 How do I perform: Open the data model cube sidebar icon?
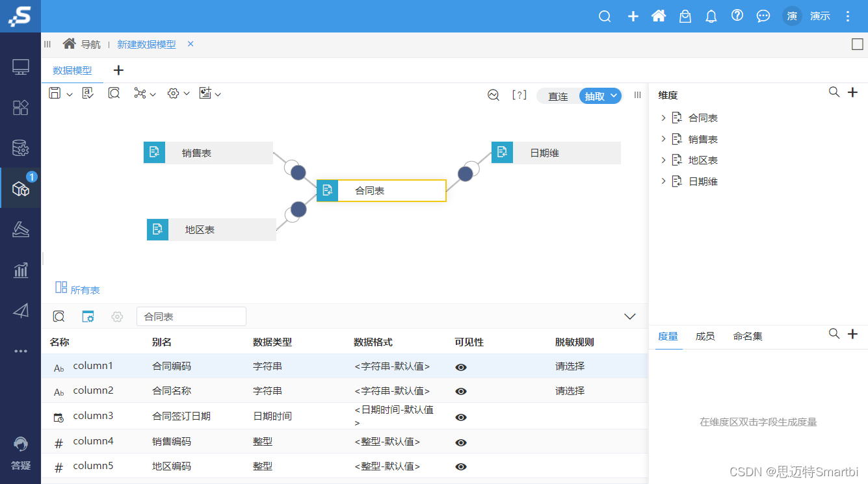(x=21, y=188)
